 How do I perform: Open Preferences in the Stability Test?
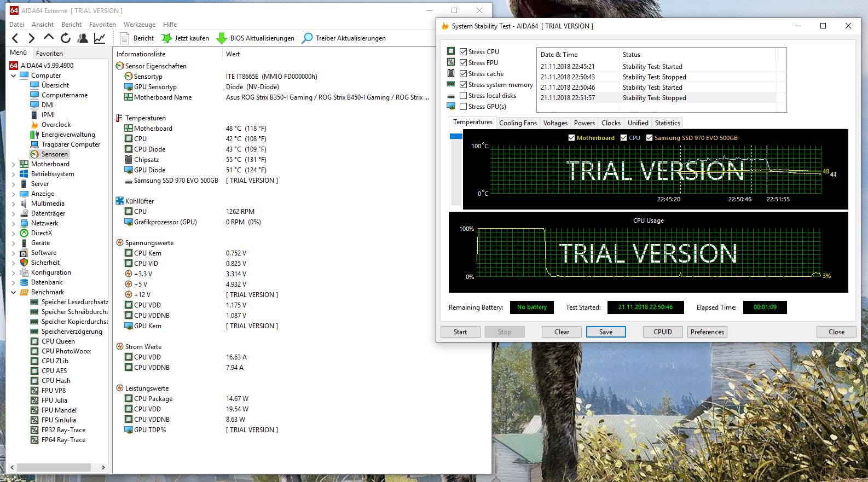(707, 332)
